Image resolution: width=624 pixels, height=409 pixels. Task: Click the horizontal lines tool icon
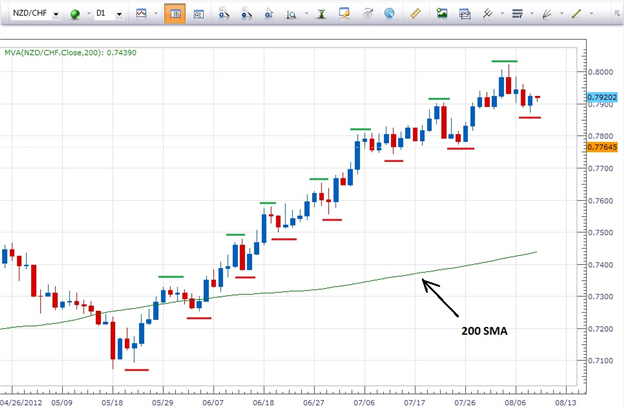517,15
